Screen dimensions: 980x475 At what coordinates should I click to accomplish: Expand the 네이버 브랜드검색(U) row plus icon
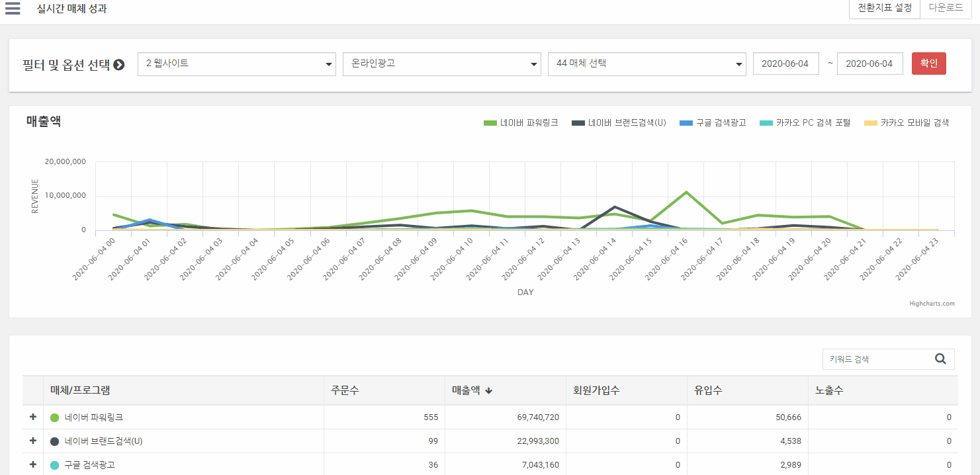point(32,441)
